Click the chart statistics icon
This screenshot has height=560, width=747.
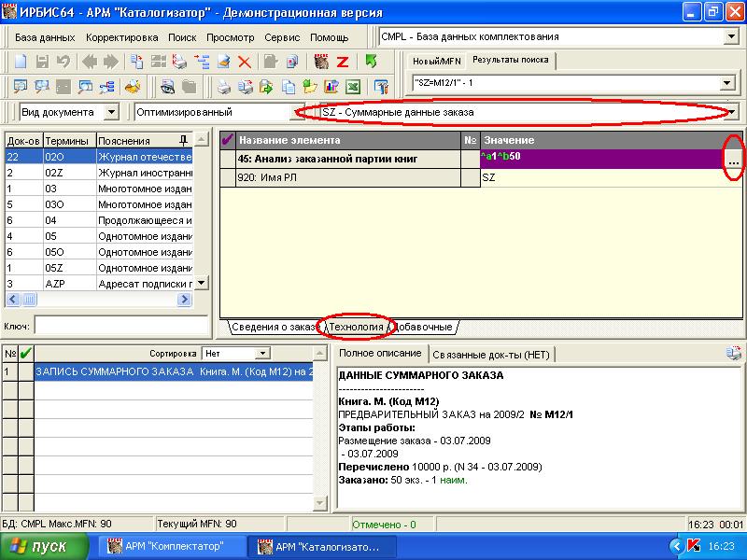tap(331, 87)
